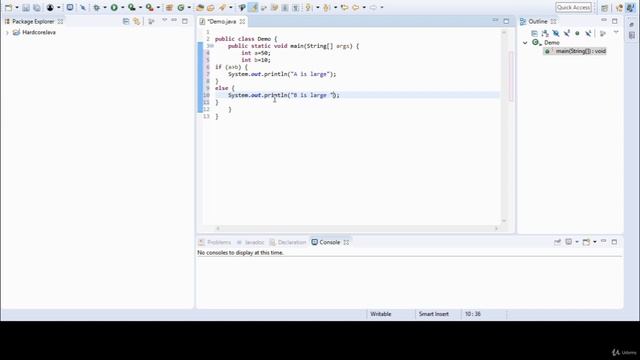This screenshot has height=360, width=640.
Task: Open the New wizard dropdown arrow
Action: coord(17,7)
